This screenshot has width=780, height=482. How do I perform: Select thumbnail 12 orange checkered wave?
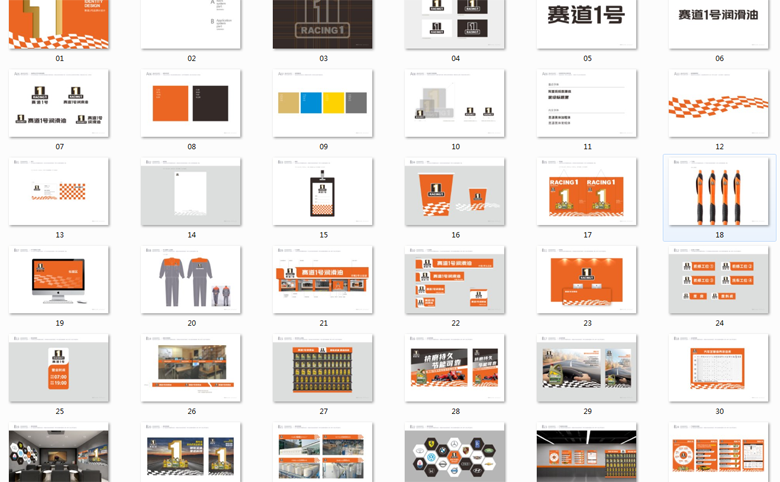point(719,103)
